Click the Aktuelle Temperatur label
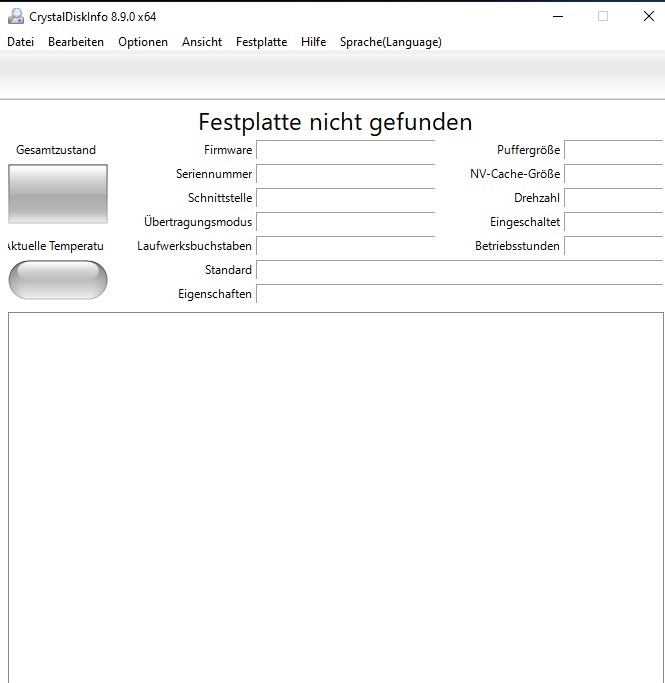Screen dimensions: 665x683 [x=56, y=246]
